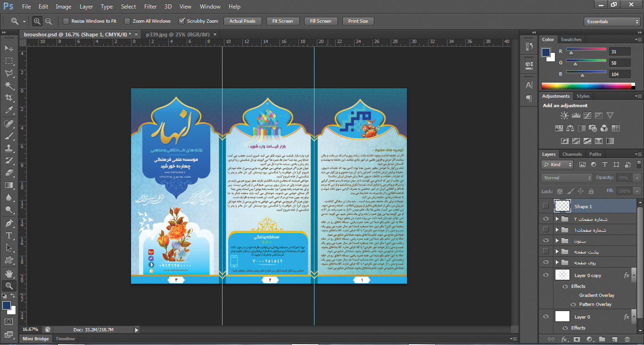
Task: Open the Filter menu
Action: 150,7
